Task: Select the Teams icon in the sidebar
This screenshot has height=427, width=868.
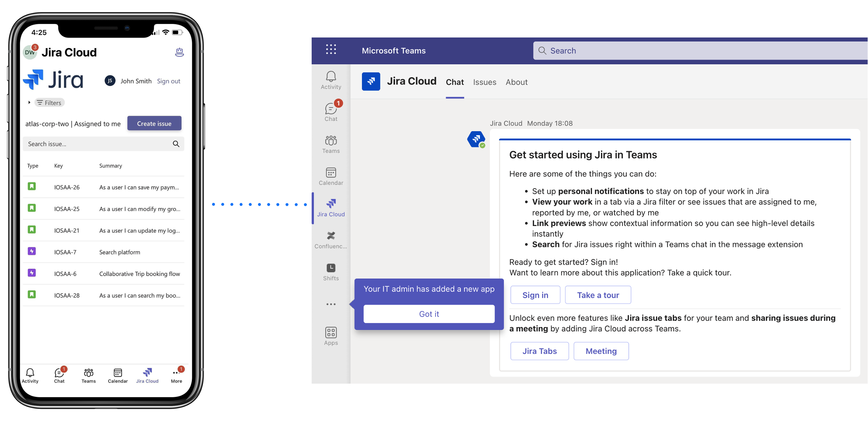Action: tap(330, 143)
